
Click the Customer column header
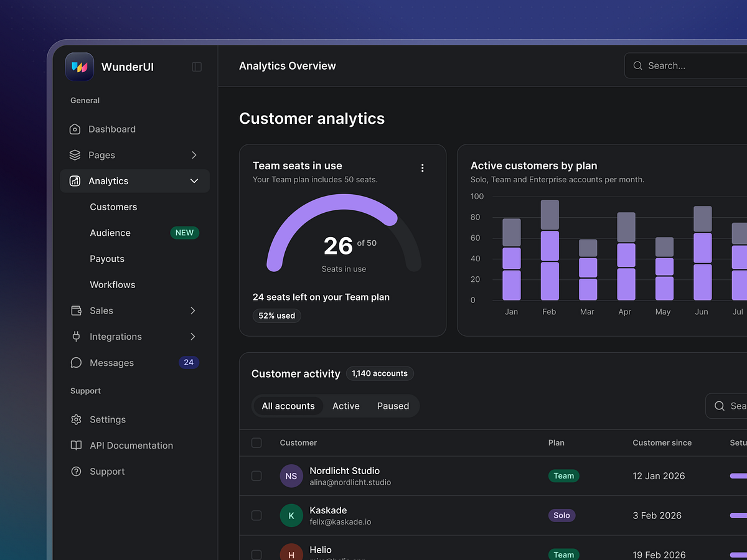click(298, 443)
